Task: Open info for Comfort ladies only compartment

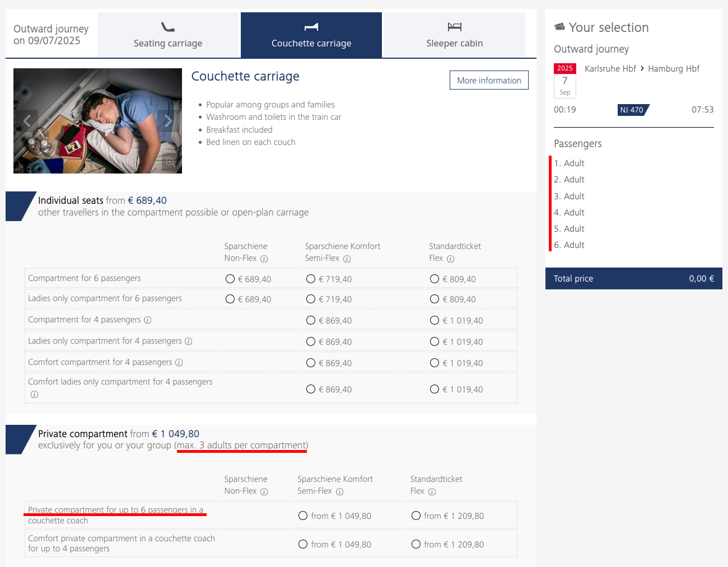Action: [x=35, y=395]
